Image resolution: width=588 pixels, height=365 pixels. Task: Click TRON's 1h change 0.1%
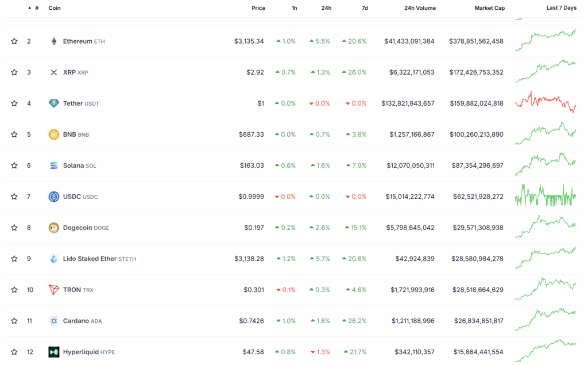(286, 290)
